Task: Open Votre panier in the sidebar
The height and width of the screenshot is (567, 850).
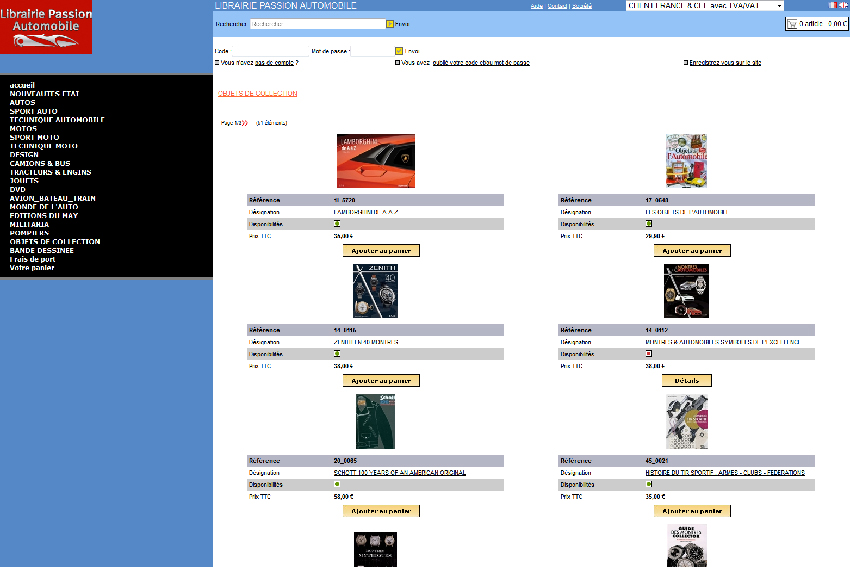Action: click(x=32, y=267)
